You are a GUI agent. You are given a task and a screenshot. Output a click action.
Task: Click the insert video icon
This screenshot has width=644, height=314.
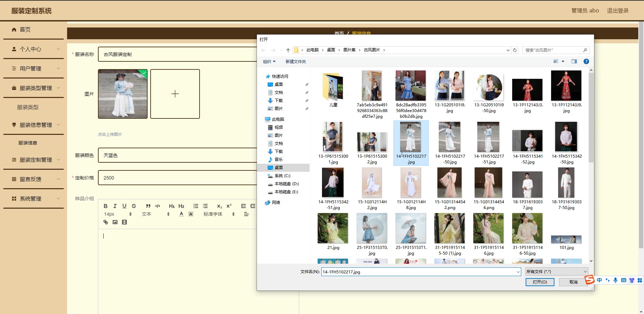point(124,222)
